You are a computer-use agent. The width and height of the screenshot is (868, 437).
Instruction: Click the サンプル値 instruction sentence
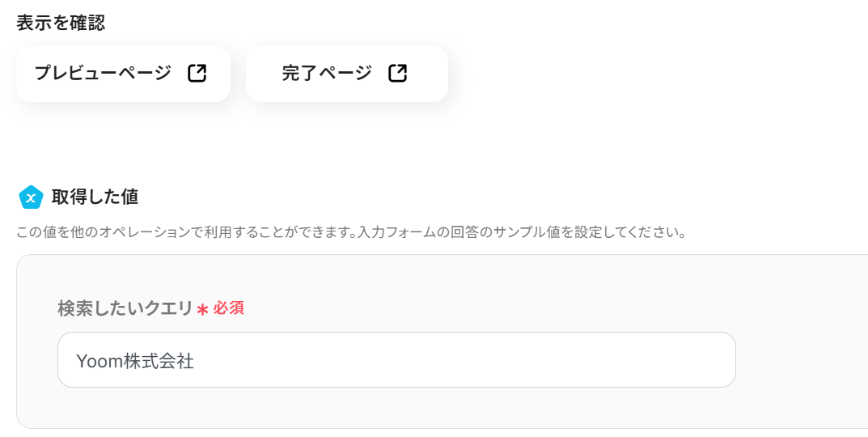pyautogui.click(x=566, y=233)
